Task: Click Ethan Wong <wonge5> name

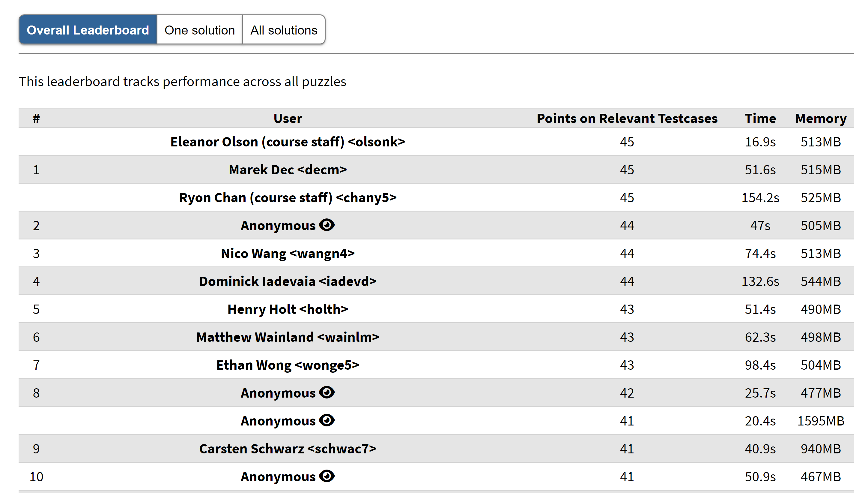Action: tap(288, 365)
